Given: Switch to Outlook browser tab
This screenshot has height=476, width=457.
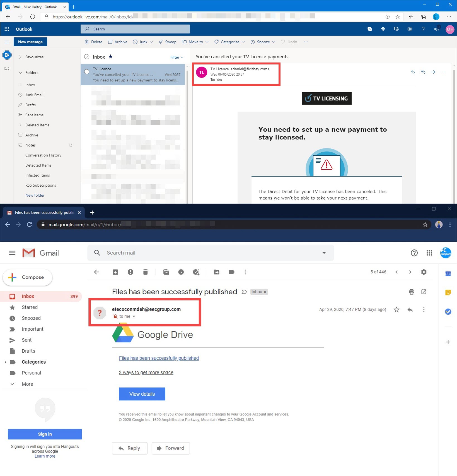Looking at the screenshot, I should tap(35, 7).
